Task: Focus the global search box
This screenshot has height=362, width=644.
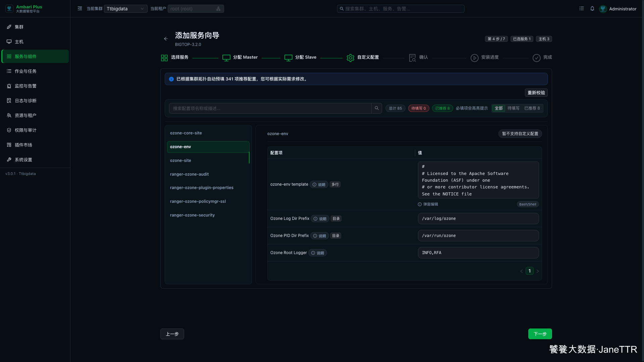Action: (401, 9)
